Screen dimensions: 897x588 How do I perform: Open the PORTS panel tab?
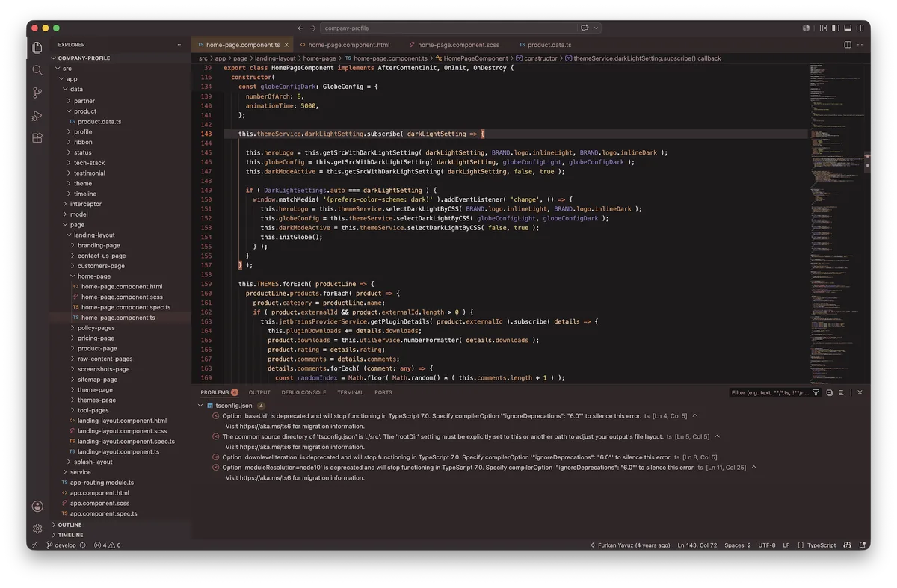383,392
